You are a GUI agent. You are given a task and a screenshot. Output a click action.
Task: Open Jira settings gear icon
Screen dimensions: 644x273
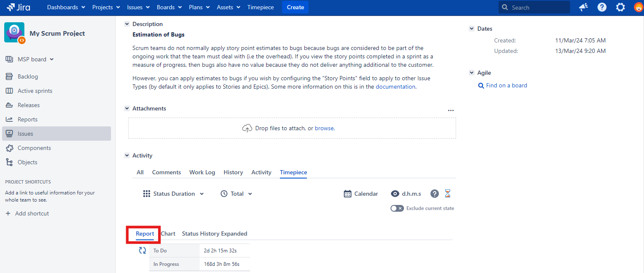pyautogui.click(x=620, y=7)
